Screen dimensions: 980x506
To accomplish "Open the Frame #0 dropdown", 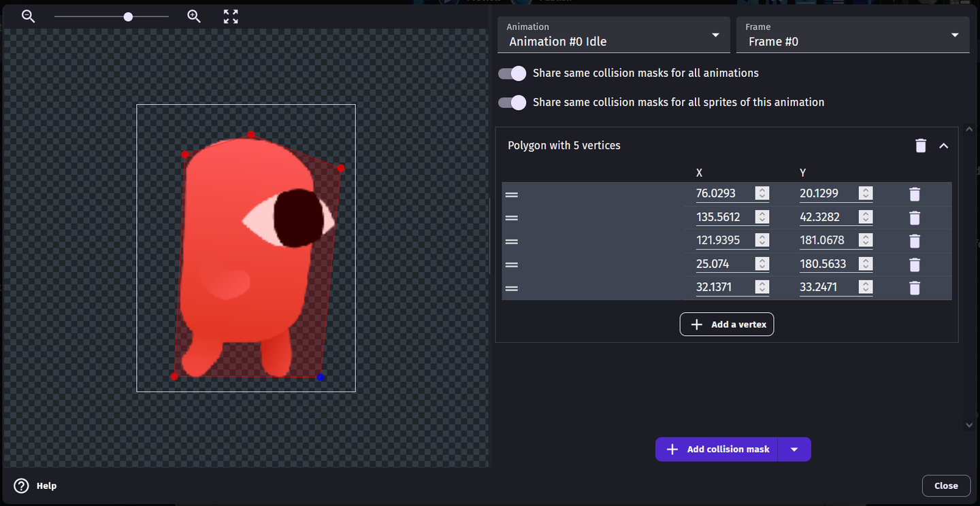I will coord(853,35).
